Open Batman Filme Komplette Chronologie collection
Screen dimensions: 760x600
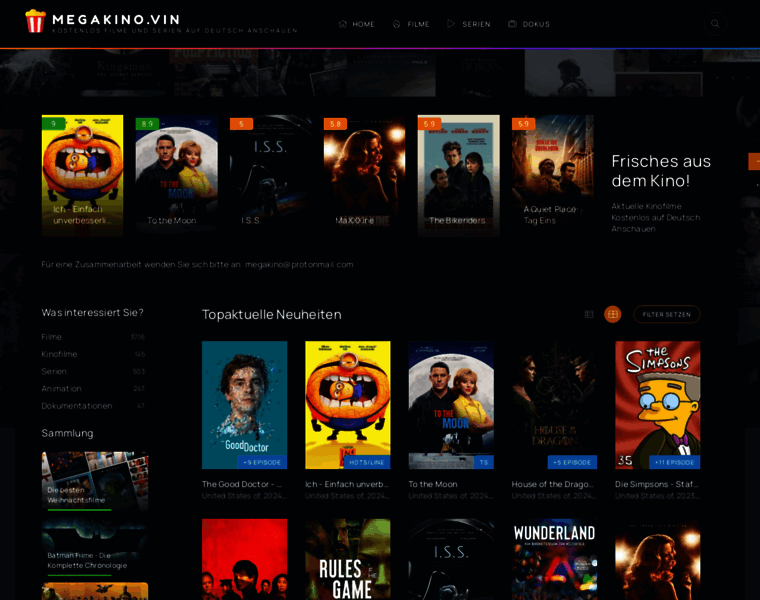pos(95,547)
